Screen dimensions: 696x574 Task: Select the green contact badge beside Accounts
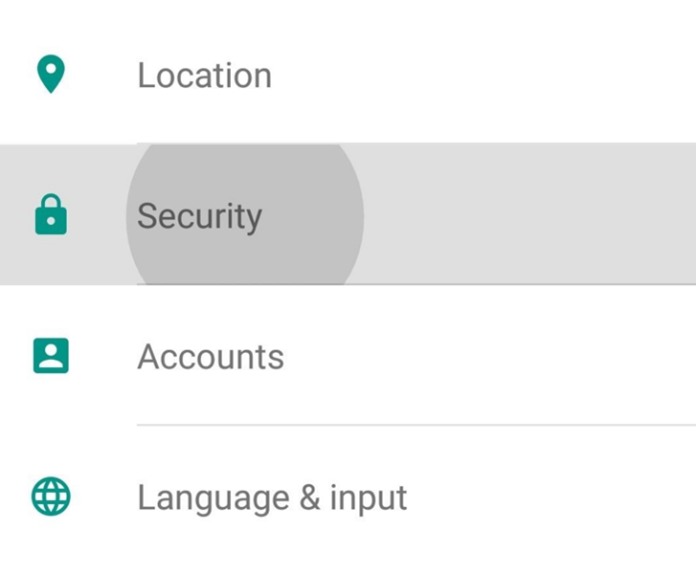50,356
